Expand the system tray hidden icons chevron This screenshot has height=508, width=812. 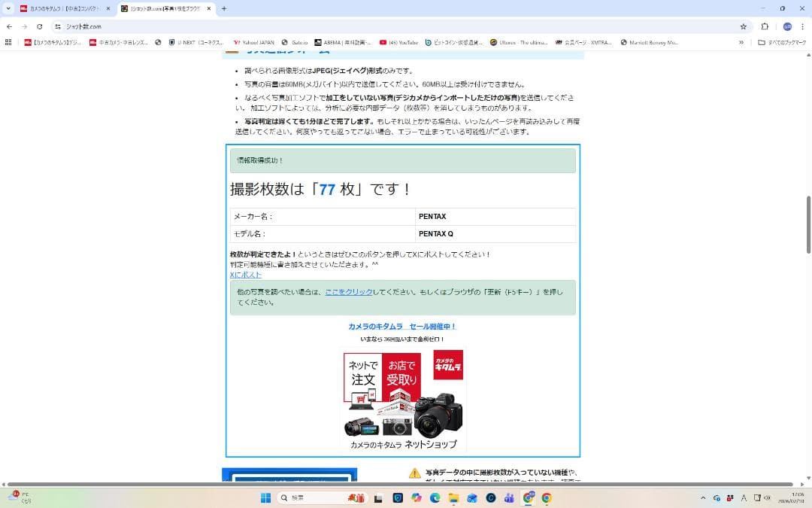pos(704,497)
